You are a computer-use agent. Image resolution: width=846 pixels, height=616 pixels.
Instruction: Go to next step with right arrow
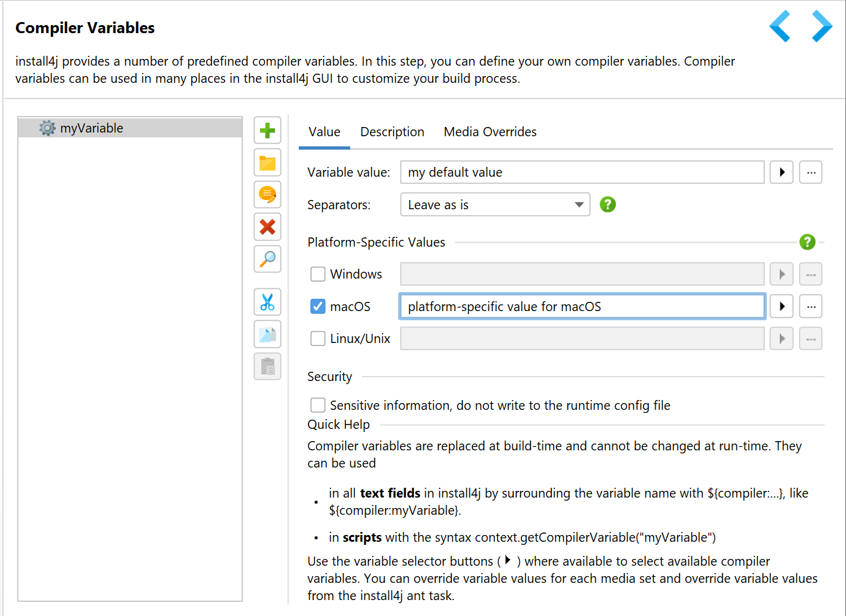(822, 26)
